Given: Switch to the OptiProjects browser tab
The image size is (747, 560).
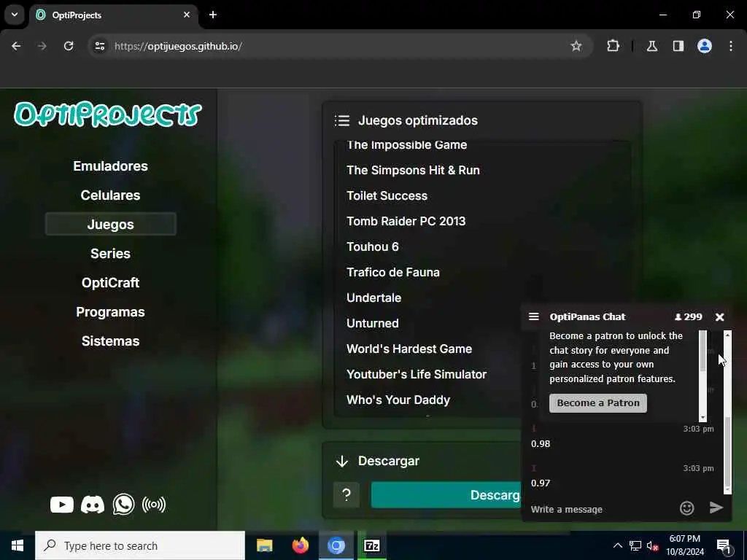Looking at the screenshot, I should (x=114, y=15).
